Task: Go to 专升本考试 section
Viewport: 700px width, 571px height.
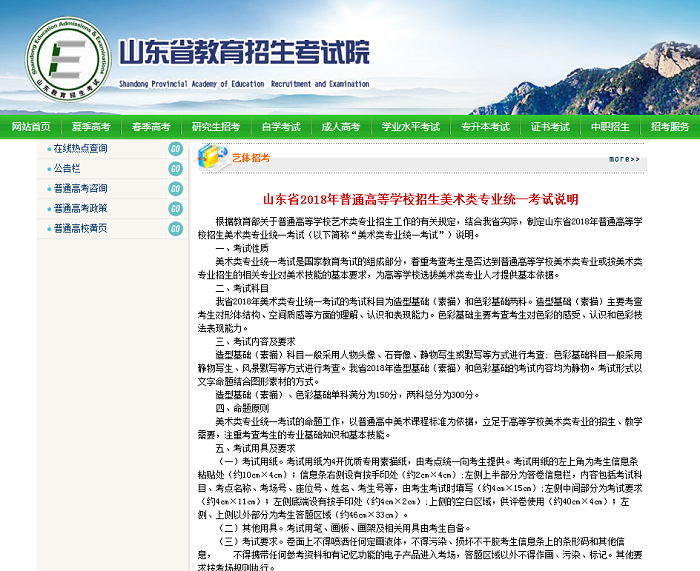Action: (x=485, y=127)
